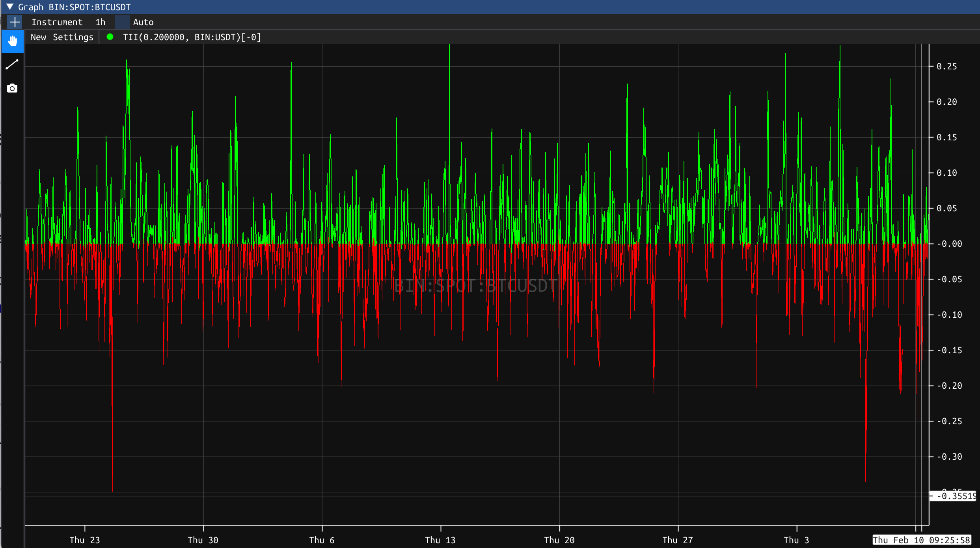Click the -0.20 axis level label
The width and height of the screenshot is (980, 548).
[x=949, y=386]
